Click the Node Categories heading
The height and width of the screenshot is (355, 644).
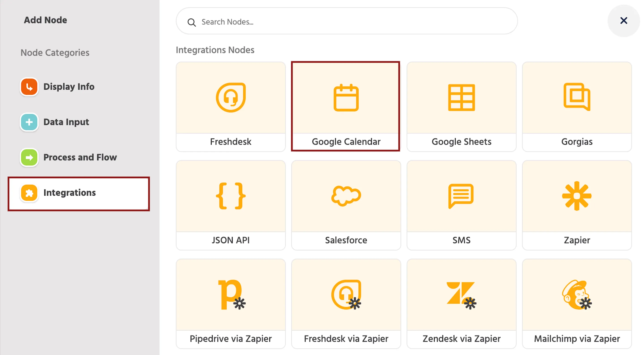coord(55,53)
